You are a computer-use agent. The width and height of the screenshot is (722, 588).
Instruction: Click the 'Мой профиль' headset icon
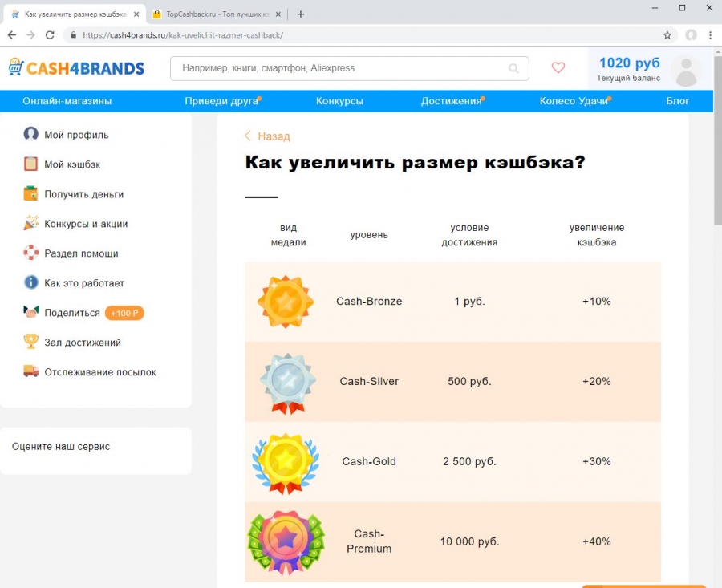[x=30, y=134]
